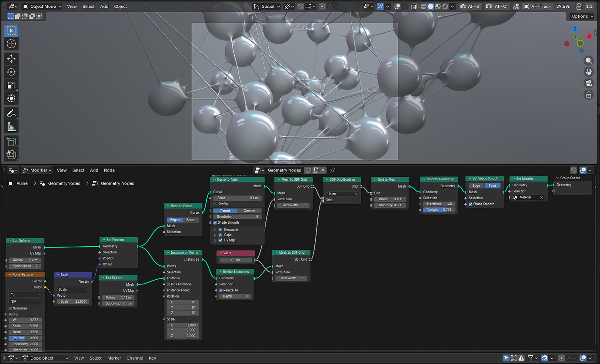Viewport: 600px width, 364px height.
Task: Click the pan view hand icon
Action: [589, 72]
